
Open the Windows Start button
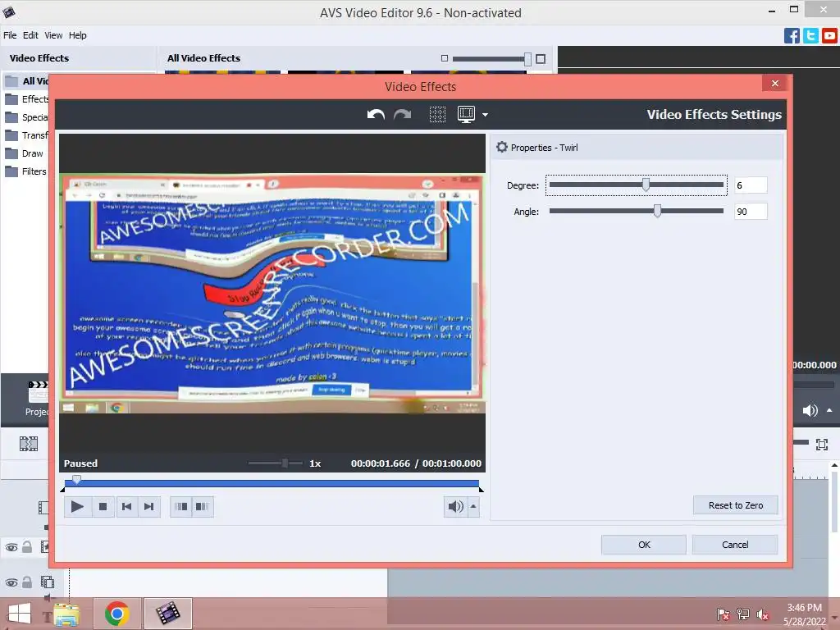pos(20,614)
